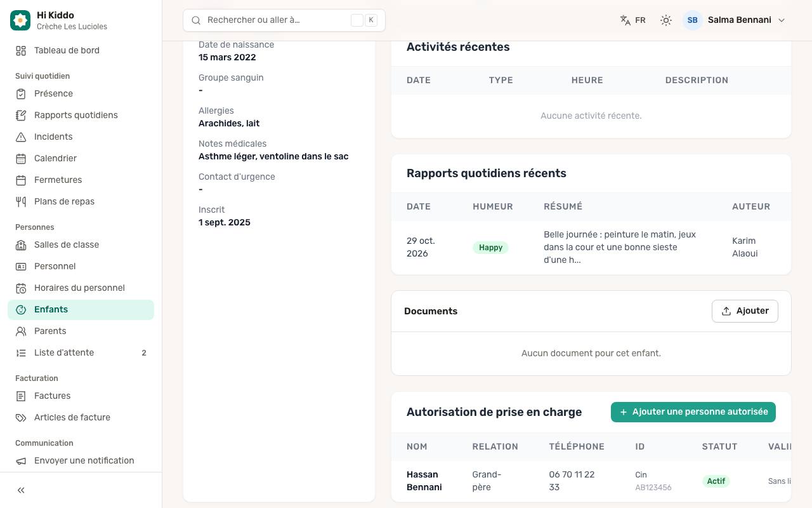Click the Asthme léger medical note
The width and height of the screenshot is (812, 508).
coord(273,156)
